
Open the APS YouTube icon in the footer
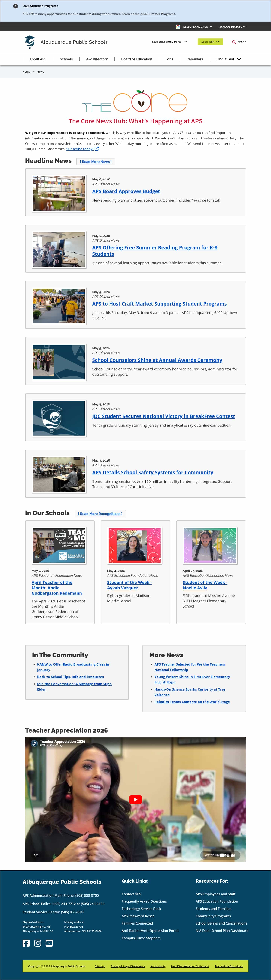[49, 943]
